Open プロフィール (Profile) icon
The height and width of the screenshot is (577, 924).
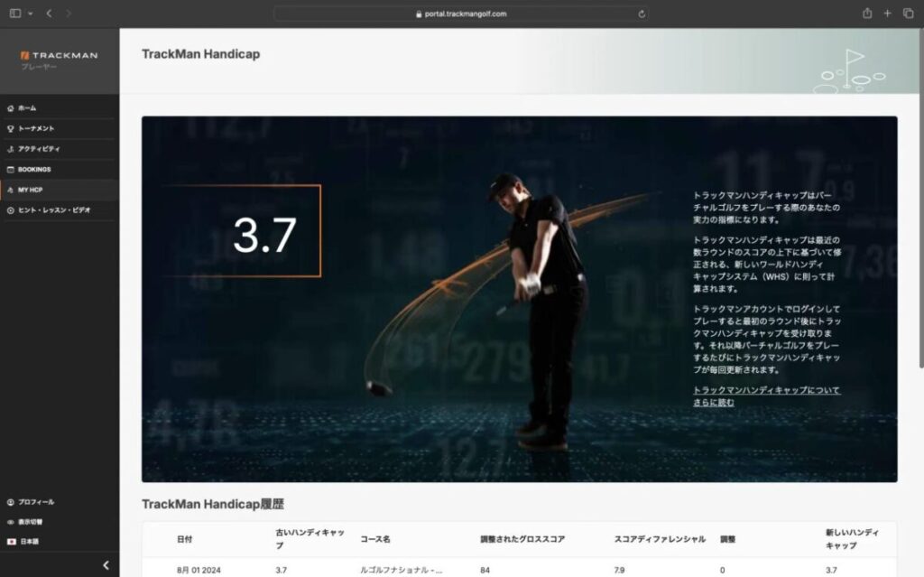[x=10, y=502]
